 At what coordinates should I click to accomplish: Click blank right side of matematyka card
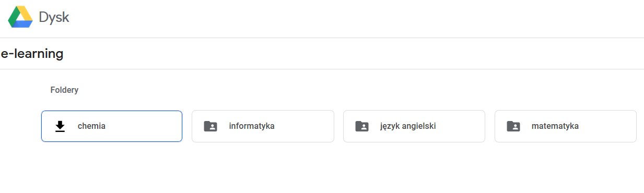(x=608, y=126)
